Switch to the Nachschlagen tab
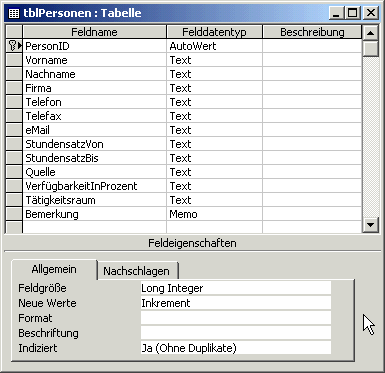385x373 pixels. pyautogui.click(x=137, y=271)
